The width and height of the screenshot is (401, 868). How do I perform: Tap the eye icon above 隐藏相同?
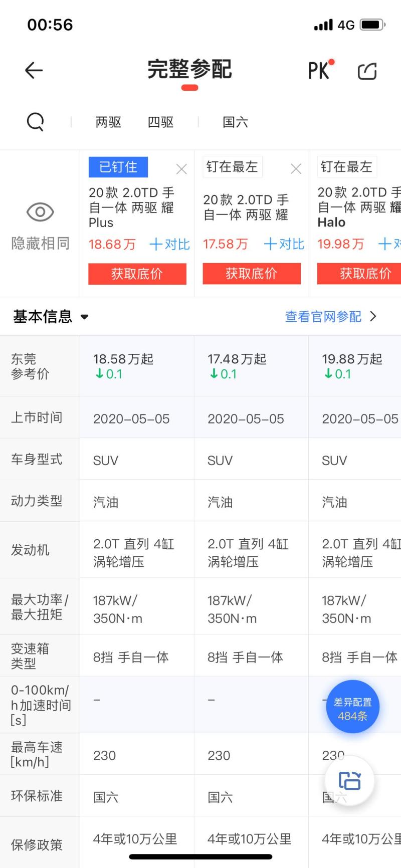pyautogui.click(x=40, y=211)
